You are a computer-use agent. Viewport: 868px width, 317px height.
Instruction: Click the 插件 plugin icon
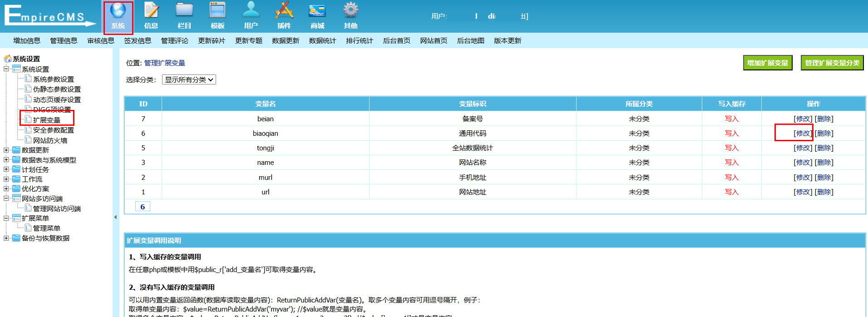[x=284, y=11]
